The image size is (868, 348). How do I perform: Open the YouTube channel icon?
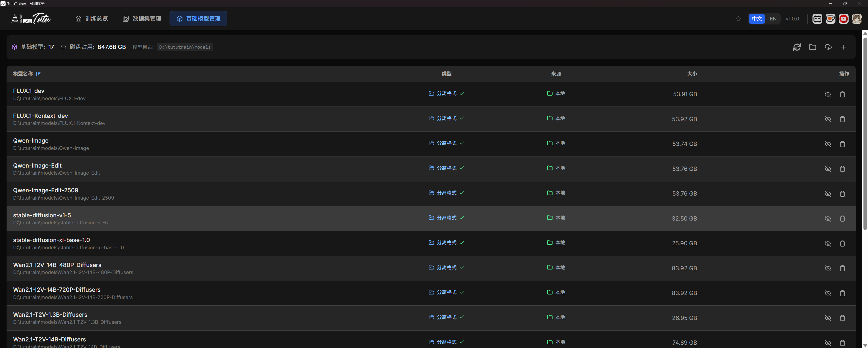click(x=844, y=19)
